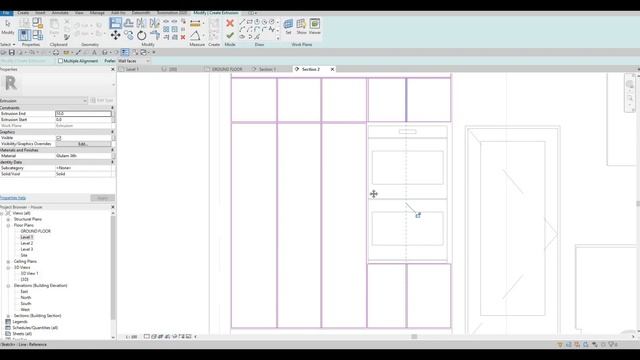Select the Copy tool icon
Viewport: 640px width, 360px height.
129,36
